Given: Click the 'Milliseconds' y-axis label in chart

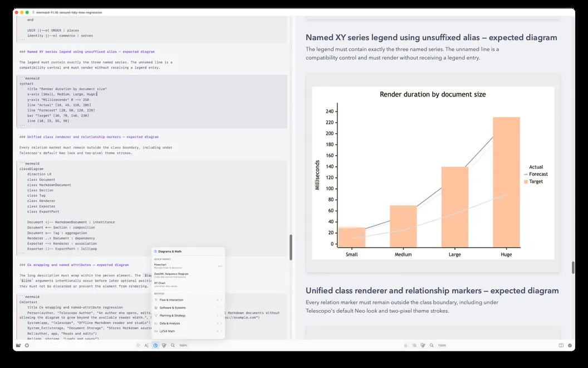Looking at the screenshot, I should tap(317, 175).
